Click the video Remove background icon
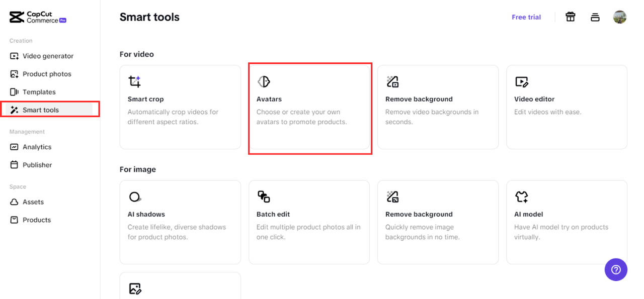 (x=392, y=81)
